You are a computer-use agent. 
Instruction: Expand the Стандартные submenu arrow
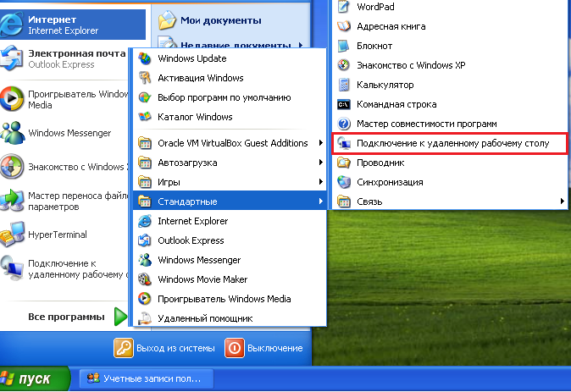(320, 202)
